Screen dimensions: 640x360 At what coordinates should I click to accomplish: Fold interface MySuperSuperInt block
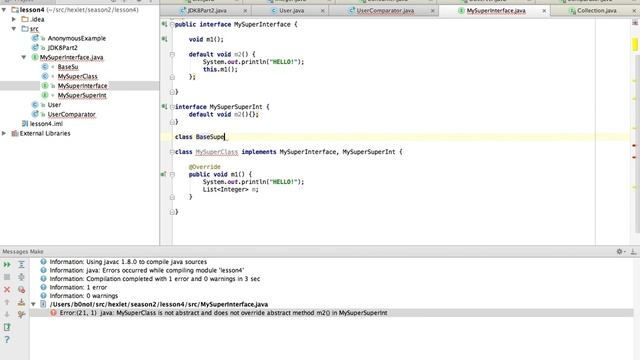[172, 107]
